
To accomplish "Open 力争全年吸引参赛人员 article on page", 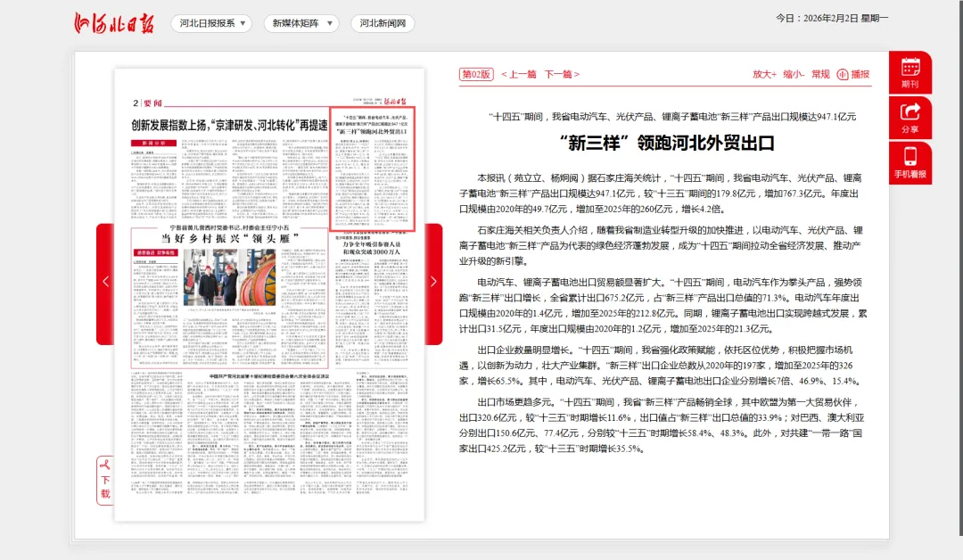I will (372, 248).
